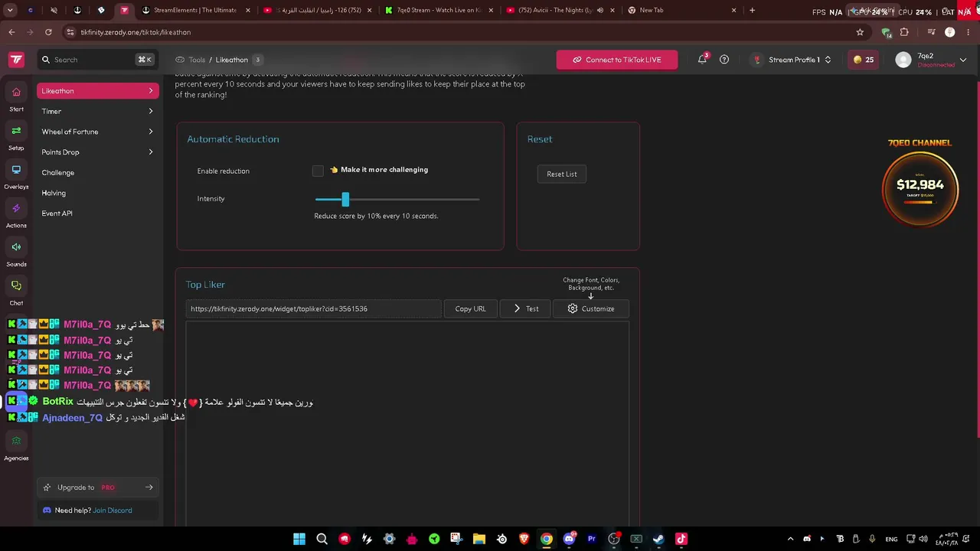980x551 pixels.
Task: Open Customize for the Top Liker widget
Action: tap(591, 308)
